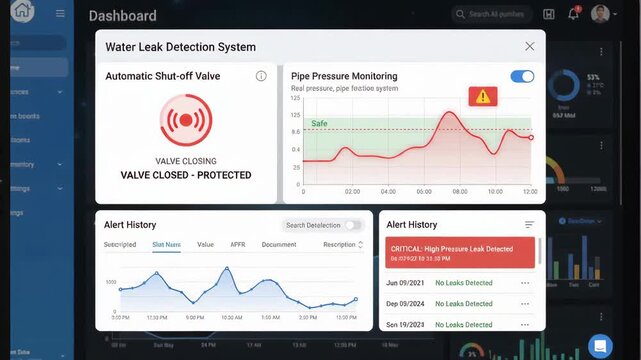Open options for Dep 09/2024 row
This screenshot has width=641, height=360.
tap(525, 304)
